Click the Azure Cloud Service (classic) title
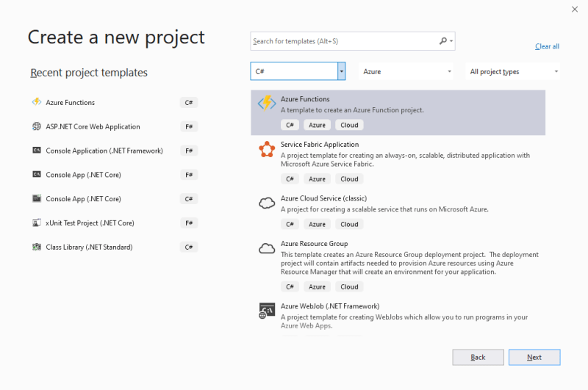 (323, 198)
